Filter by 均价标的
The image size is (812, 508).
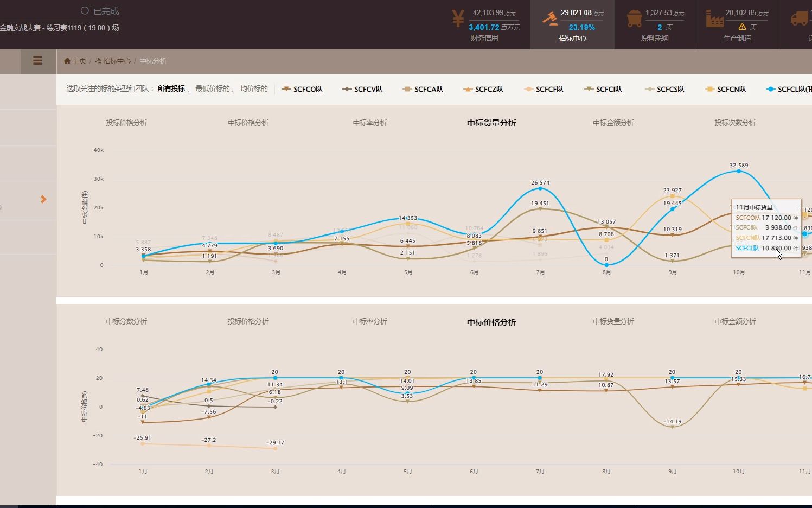click(254, 88)
